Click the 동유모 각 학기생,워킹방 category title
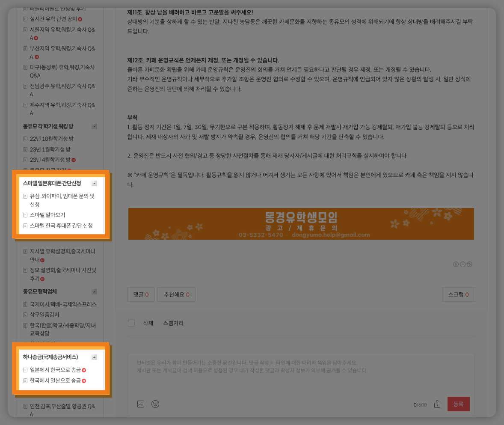Viewport: 504px width, 425px height. point(48,126)
